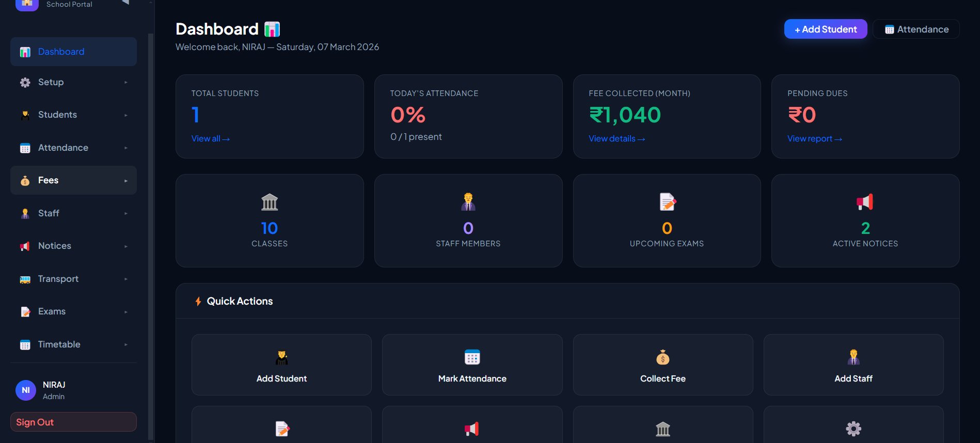Open the Today's Attendance 0% card
This screenshot has width=980, height=443.
point(468,116)
